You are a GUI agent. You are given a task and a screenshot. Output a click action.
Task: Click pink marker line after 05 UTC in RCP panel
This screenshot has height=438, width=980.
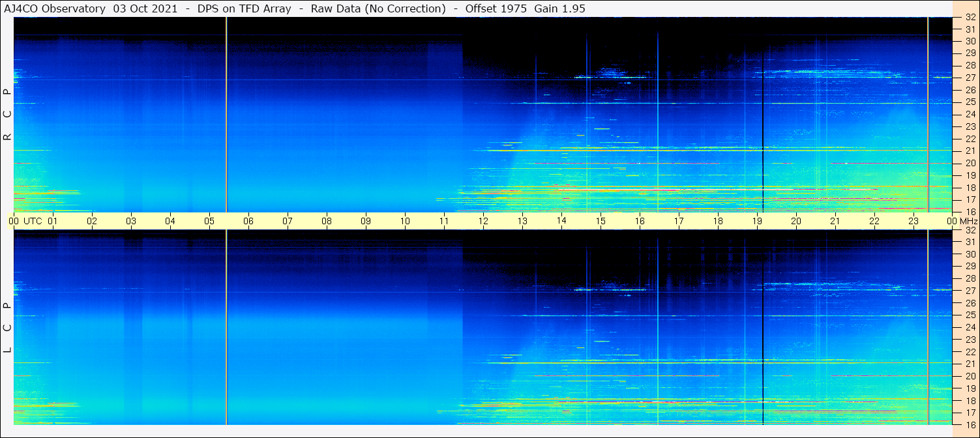(x=226, y=114)
